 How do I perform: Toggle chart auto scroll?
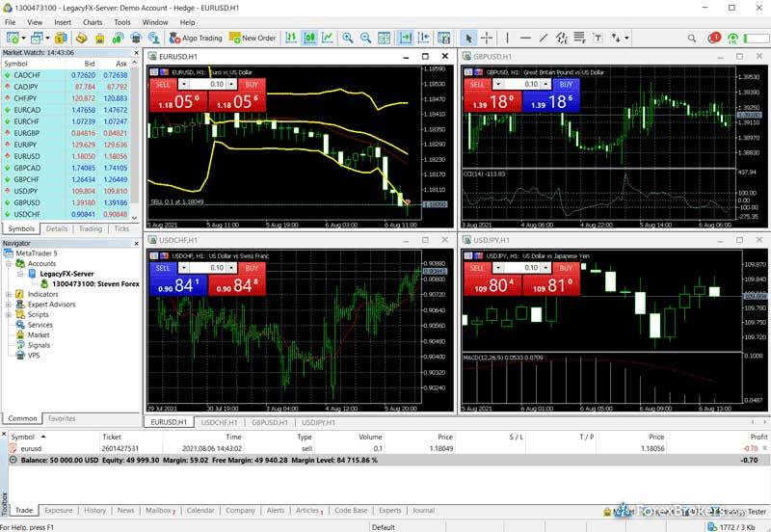(x=406, y=38)
